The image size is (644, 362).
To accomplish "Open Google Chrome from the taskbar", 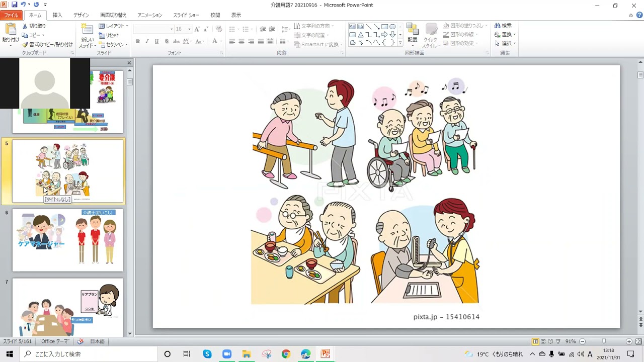I will (286, 354).
